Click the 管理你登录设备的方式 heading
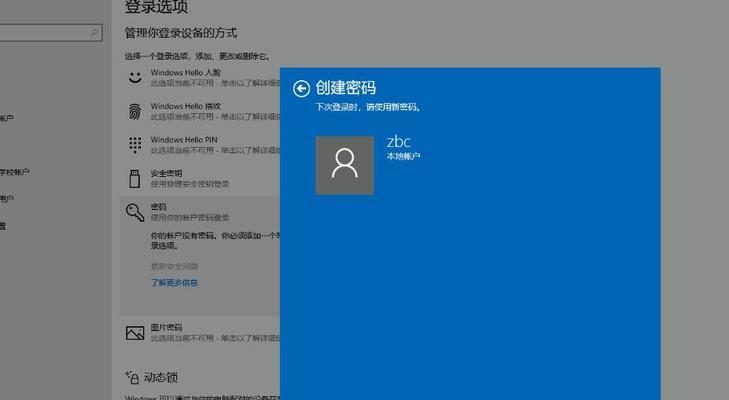 coord(181,33)
